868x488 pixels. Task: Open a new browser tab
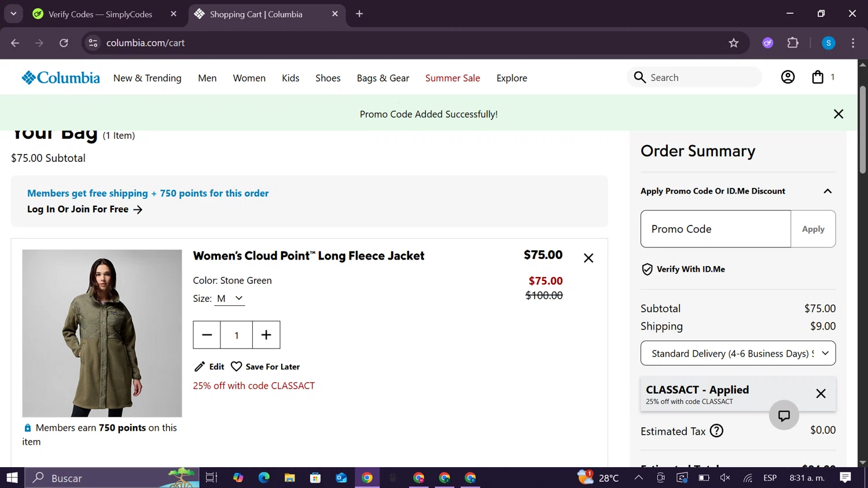click(359, 14)
